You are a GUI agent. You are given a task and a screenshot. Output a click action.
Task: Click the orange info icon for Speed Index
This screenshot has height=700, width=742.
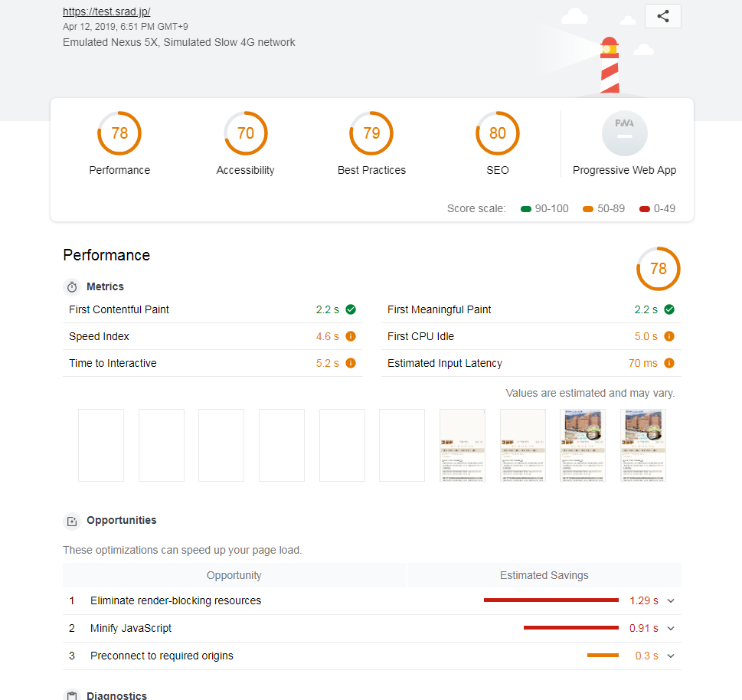click(350, 336)
